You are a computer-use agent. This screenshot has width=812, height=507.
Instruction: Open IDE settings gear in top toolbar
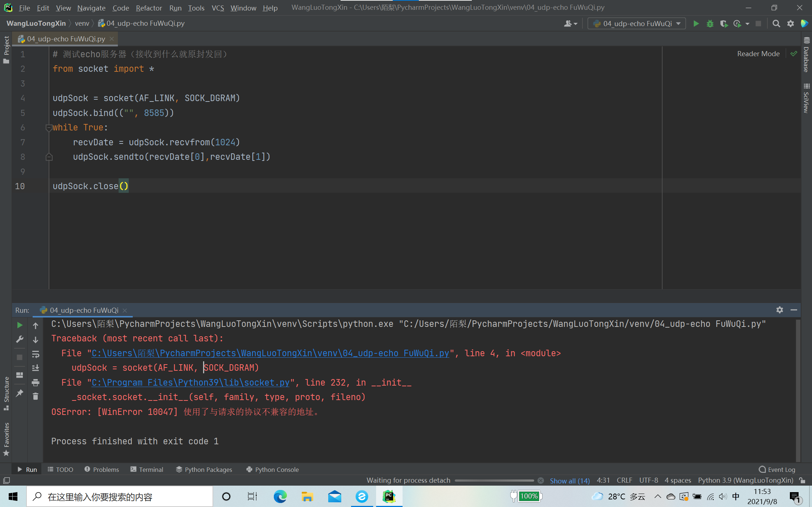pyautogui.click(x=790, y=24)
